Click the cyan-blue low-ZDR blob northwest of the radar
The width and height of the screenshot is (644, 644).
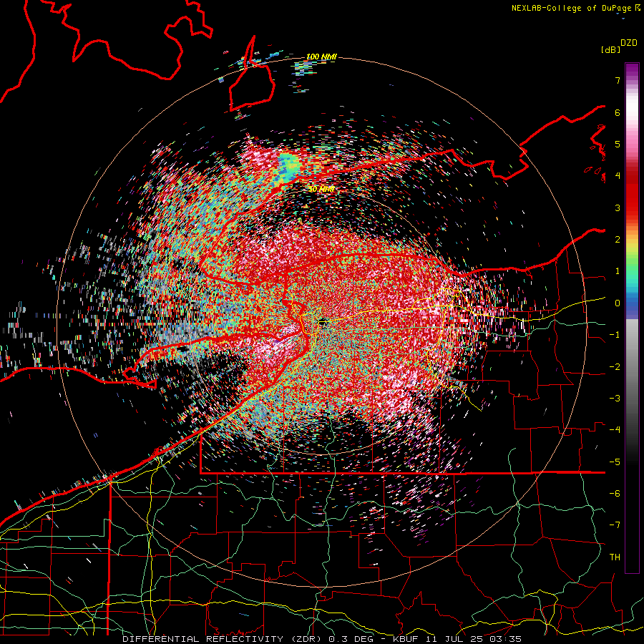(x=290, y=167)
